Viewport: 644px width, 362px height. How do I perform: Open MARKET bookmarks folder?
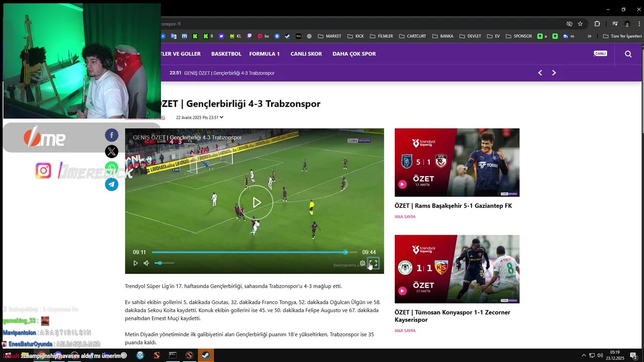click(x=330, y=36)
